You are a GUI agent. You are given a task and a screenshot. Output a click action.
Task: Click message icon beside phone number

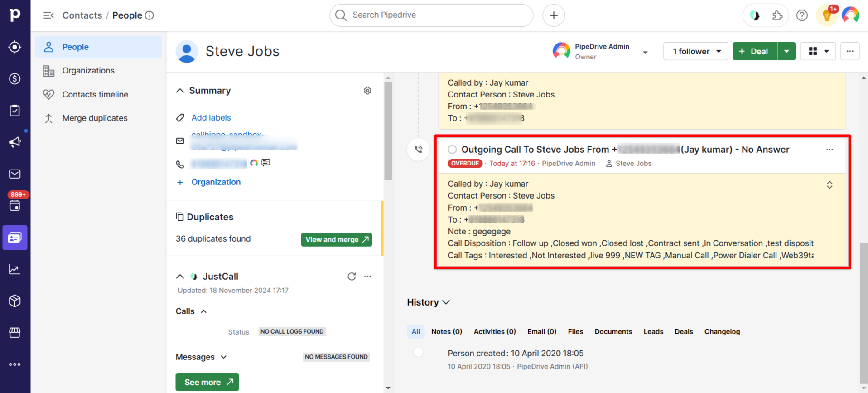266,163
